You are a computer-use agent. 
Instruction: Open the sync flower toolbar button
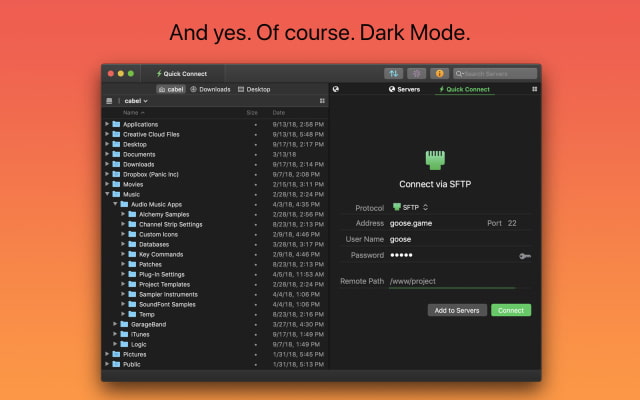point(416,73)
